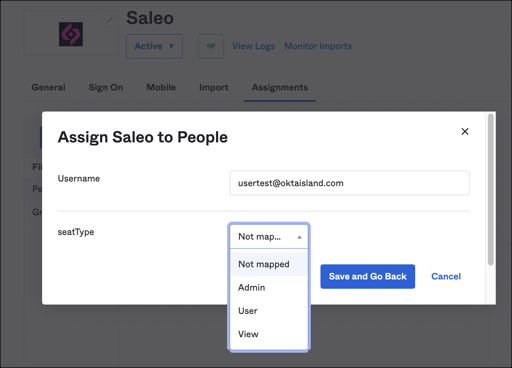Close the Assign Saleo to People dialog
Screen dimensions: 512x368
(465, 131)
